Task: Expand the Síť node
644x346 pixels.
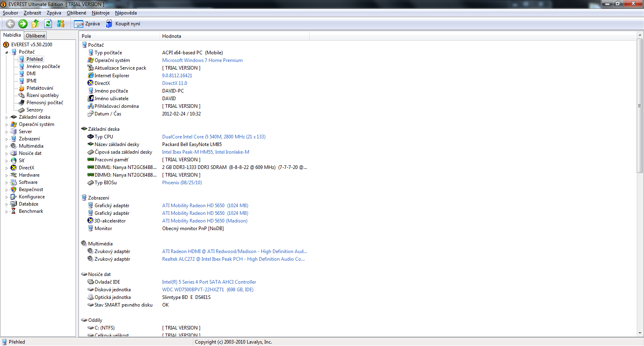Action: point(7,161)
